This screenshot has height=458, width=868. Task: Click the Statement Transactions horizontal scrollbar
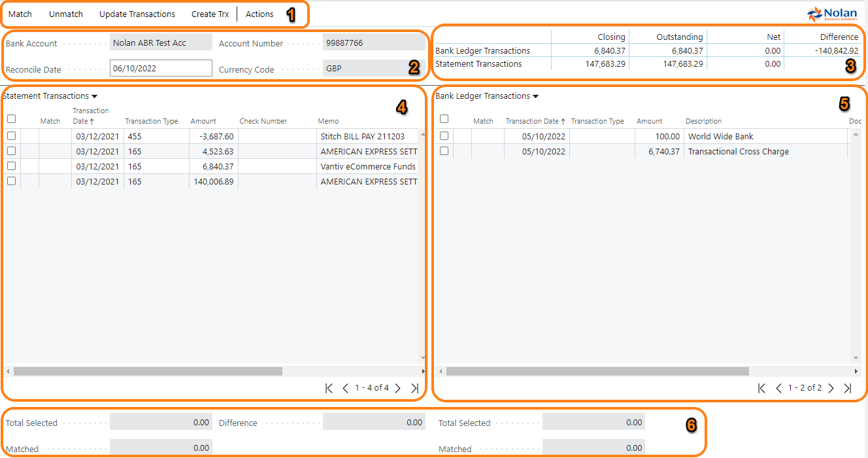click(148, 371)
